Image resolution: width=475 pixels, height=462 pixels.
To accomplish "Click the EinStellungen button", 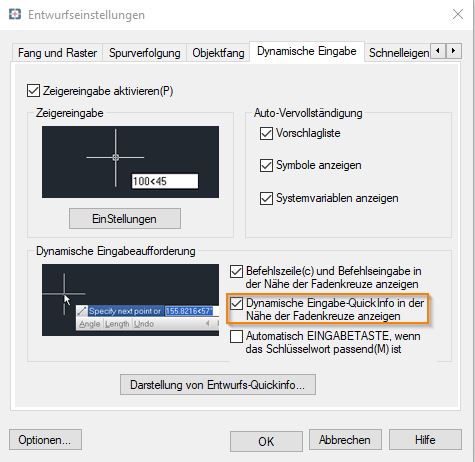I will (125, 219).
